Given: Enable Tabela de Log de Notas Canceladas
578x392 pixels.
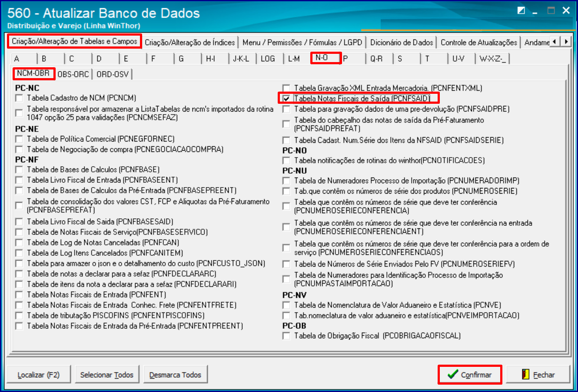Looking at the screenshot, I should [19, 243].
